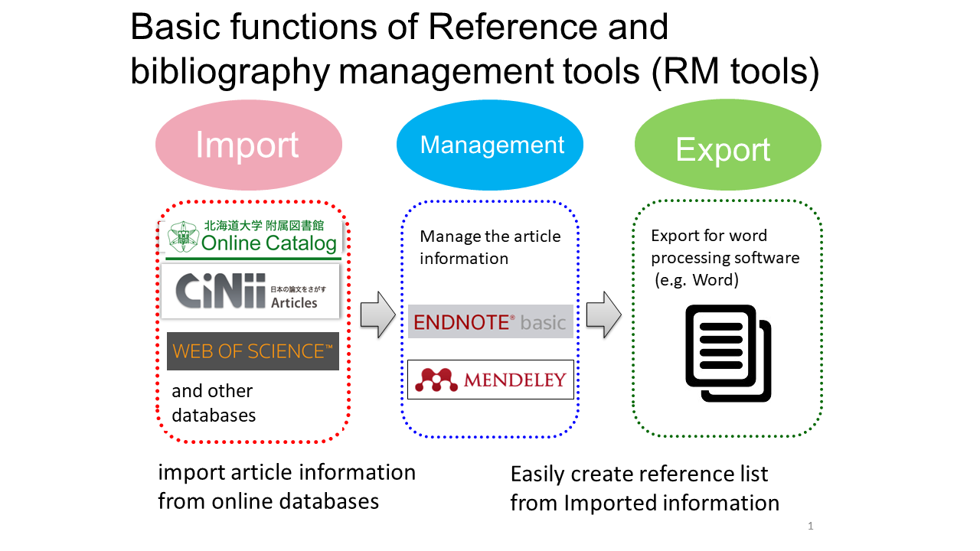Image resolution: width=980 pixels, height=551 pixels.
Task: Click the slide page number 1
Action: (810, 526)
